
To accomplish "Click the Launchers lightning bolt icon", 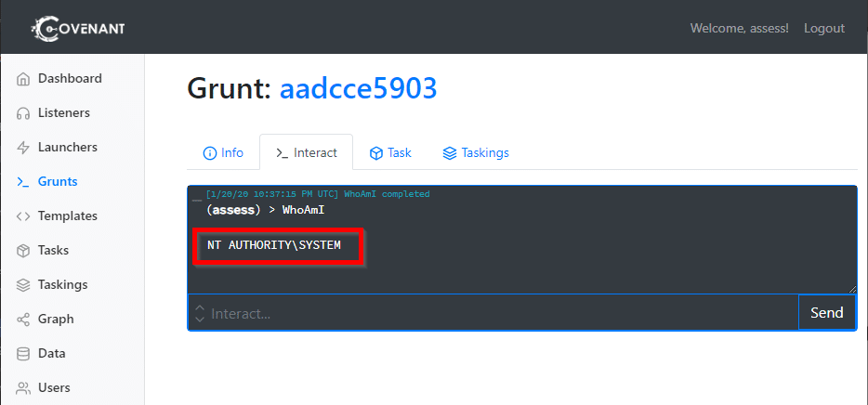I will pyautogui.click(x=22, y=148).
